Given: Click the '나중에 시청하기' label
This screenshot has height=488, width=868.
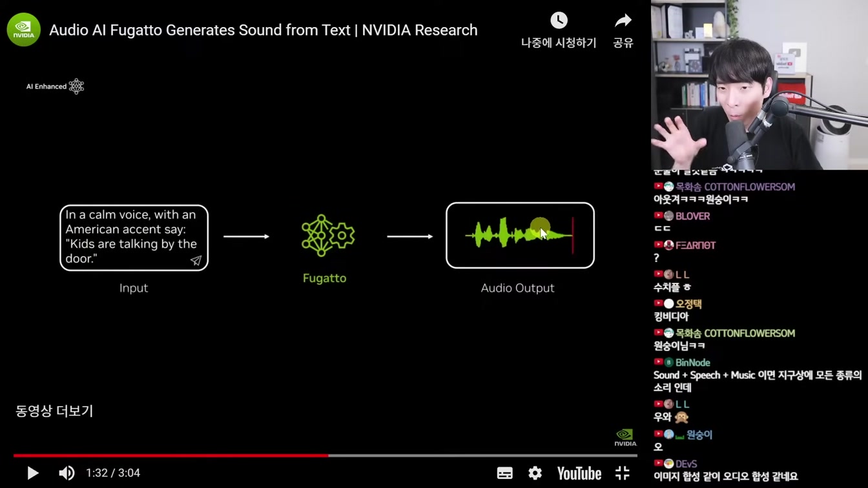Looking at the screenshot, I should click(x=559, y=43).
